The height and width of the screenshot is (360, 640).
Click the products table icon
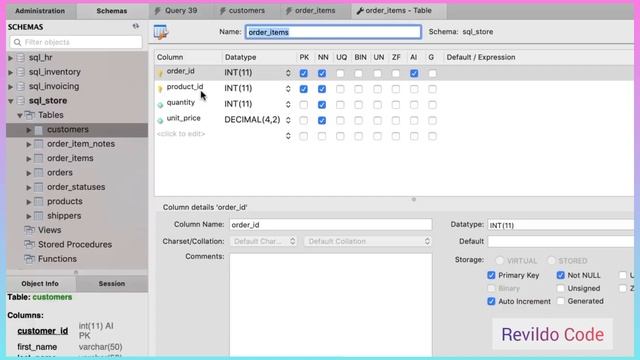[38, 202]
